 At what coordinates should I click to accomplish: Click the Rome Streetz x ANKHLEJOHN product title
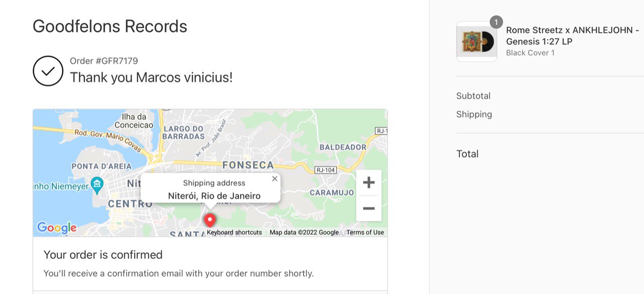point(573,36)
